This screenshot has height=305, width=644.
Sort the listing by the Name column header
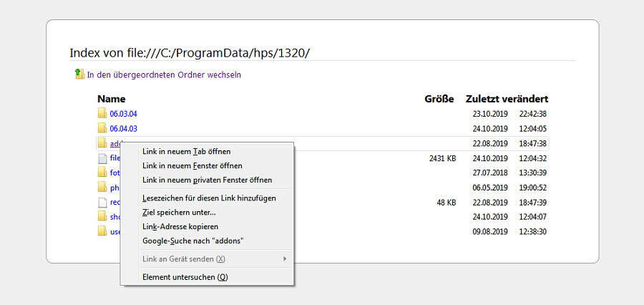pos(112,99)
